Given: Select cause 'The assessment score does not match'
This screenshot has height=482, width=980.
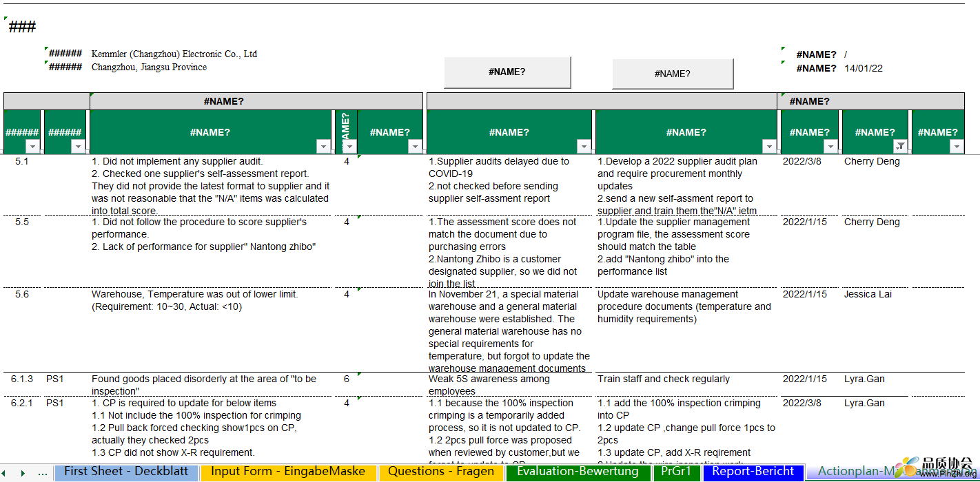Looking at the screenshot, I should click(x=509, y=252).
